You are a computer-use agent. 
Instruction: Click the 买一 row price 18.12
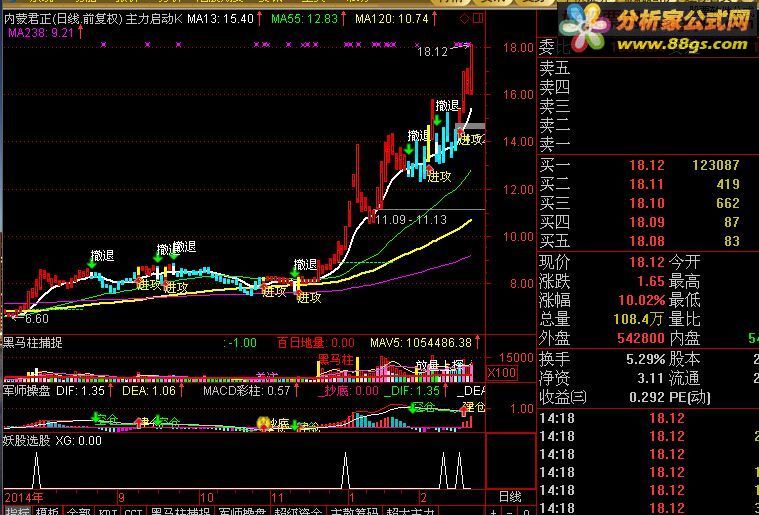[x=647, y=166]
